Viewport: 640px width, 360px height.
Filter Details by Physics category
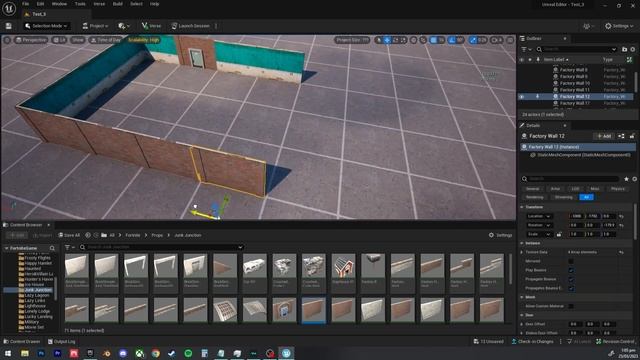[x=618, y=189]
